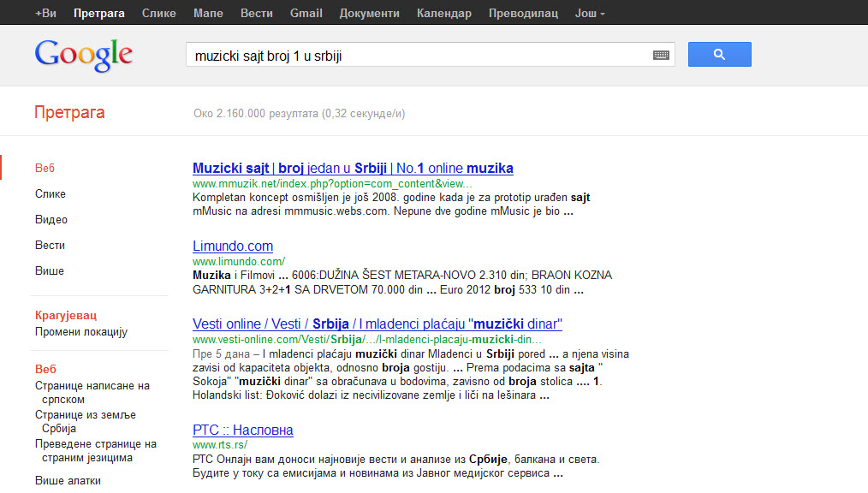
Task: Open Календар in the top bar
Action: pos(444,13)
